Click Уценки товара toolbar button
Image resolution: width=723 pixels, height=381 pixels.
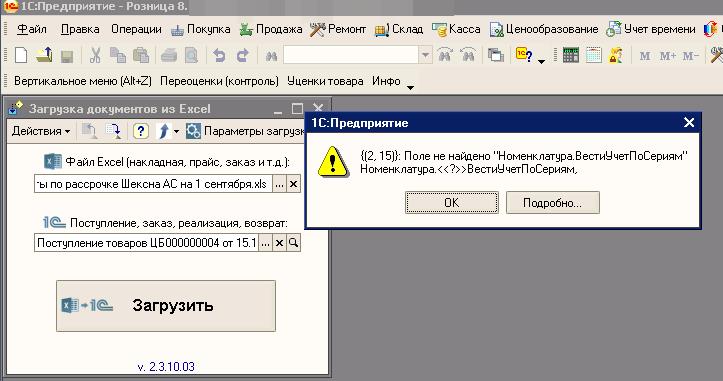(325, 81)
